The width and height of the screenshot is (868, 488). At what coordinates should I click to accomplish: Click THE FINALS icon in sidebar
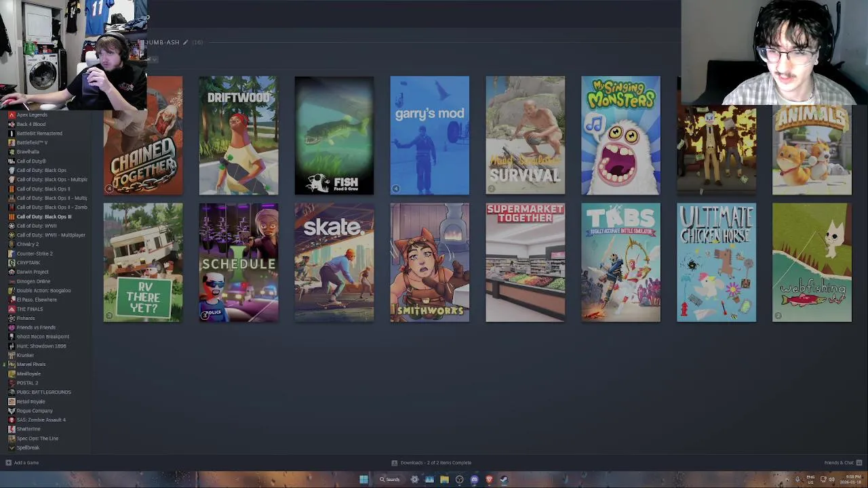click(12, 309)
